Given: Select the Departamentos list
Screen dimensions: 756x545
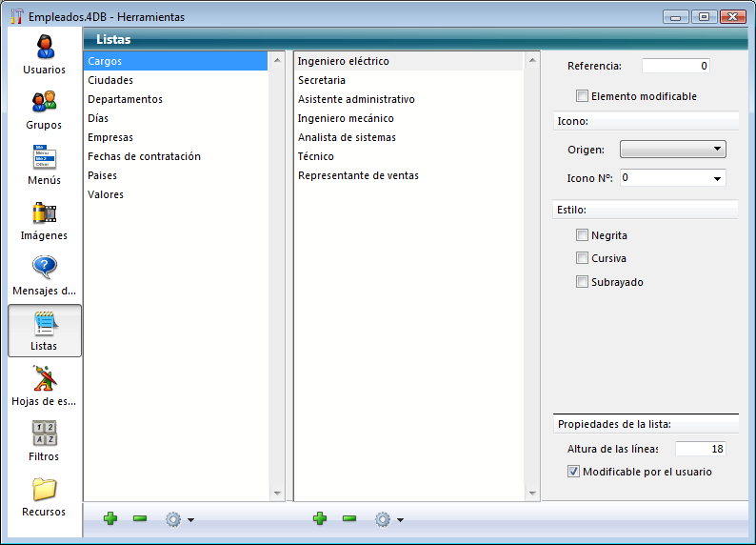Looking at the screenshot, I should 125,99.
